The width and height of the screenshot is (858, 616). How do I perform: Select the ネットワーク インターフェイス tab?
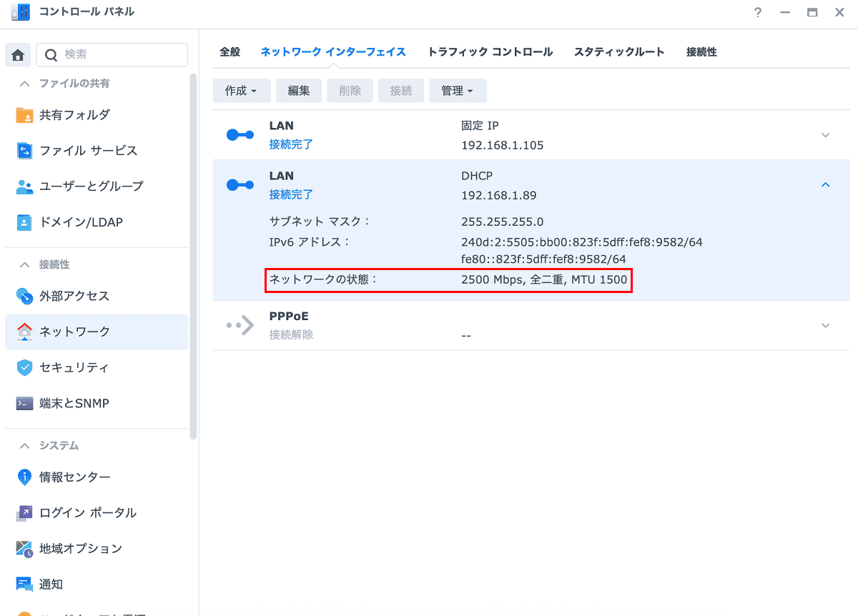pyautogui.click(x=333, y=52)
